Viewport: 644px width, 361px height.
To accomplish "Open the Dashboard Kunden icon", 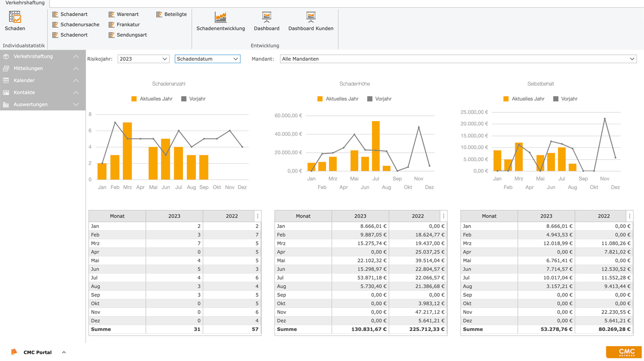I will 311,17.
